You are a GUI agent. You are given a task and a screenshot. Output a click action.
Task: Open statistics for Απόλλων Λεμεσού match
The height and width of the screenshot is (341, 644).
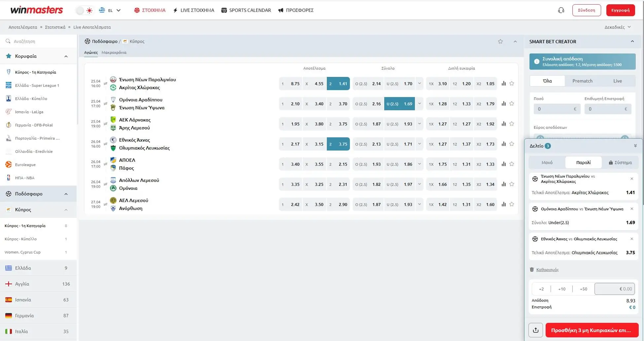click(x=504, y=184)
